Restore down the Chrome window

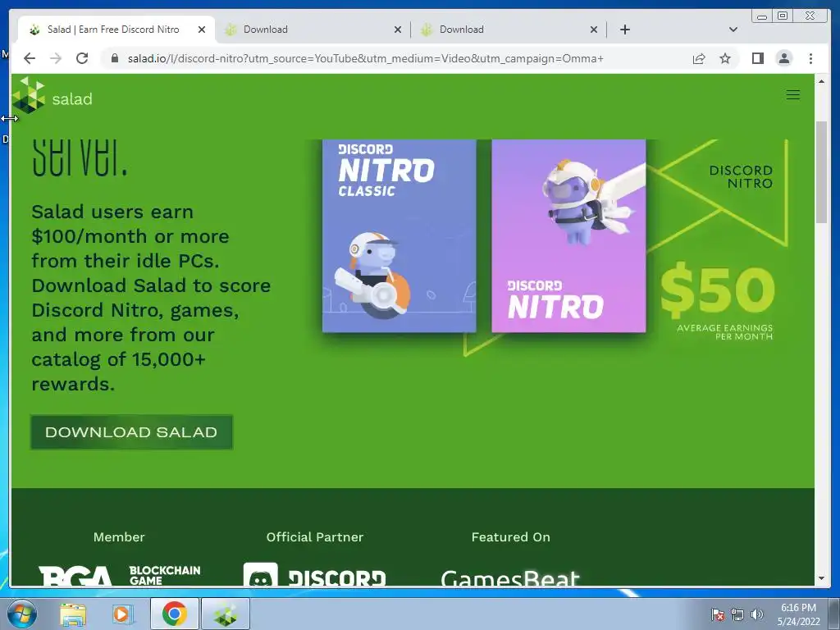coord(783,16)
